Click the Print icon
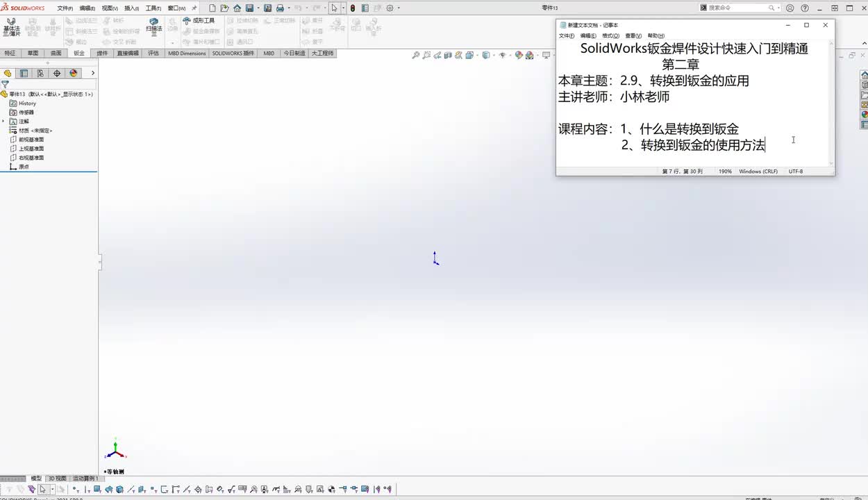The height and width of the screenshot is (500, 868). tap(280, 8)
